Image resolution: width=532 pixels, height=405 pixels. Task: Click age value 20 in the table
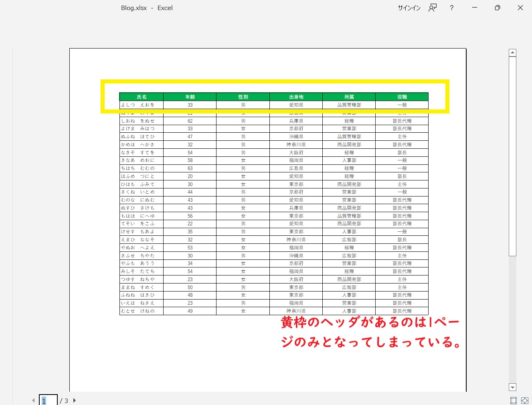point(190,176)
